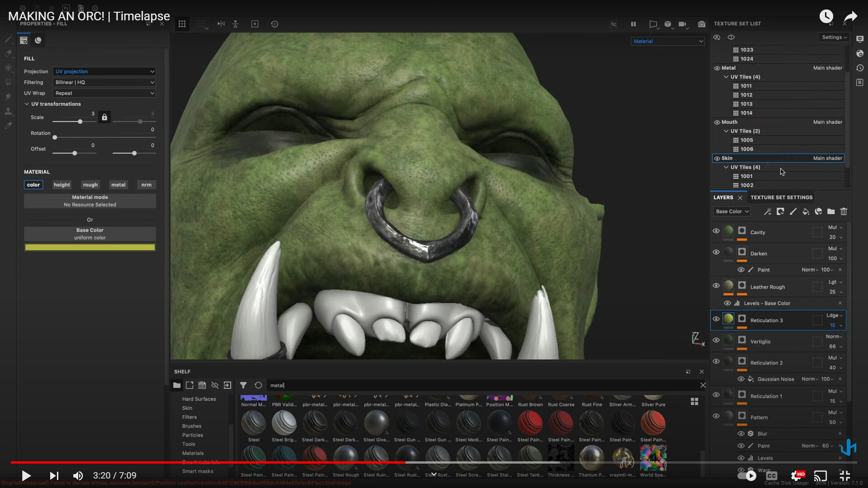Click the add paint layer brush icon
The image size is (868, 488).
793,211
